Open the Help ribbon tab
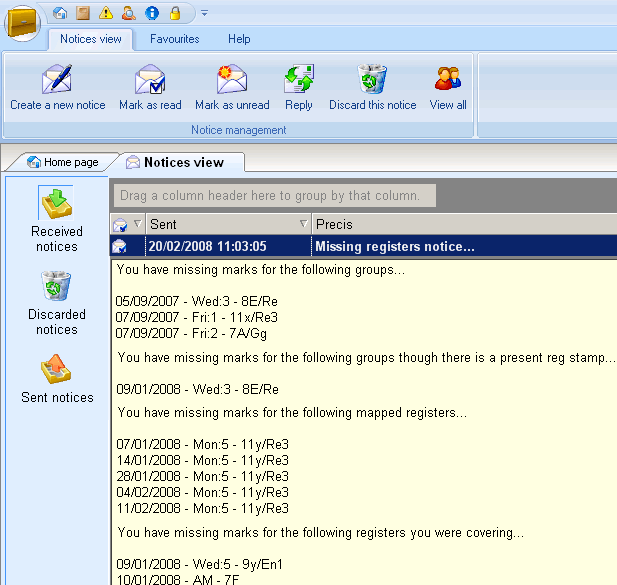The image size is (617, 585). (239, 39)
